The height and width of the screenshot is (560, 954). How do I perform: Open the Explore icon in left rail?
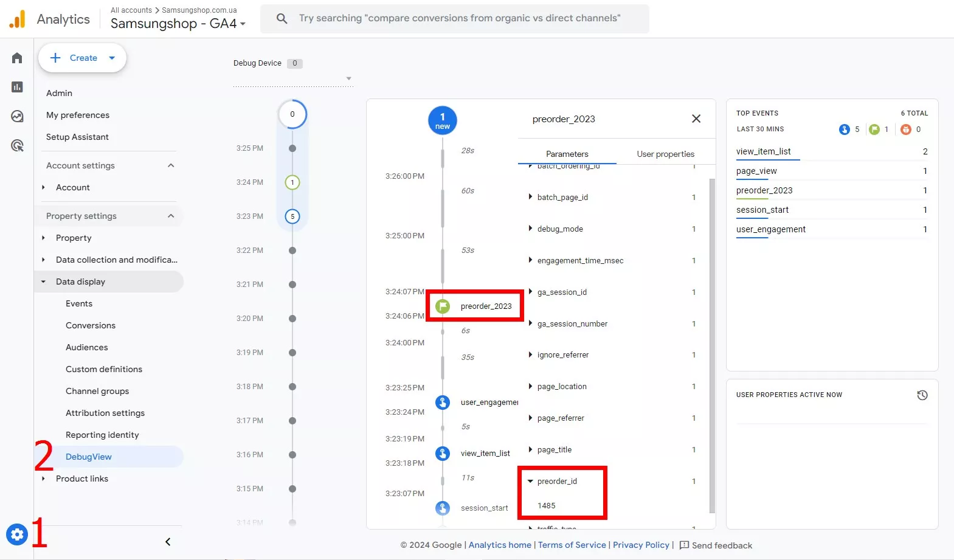click(17, 116)
